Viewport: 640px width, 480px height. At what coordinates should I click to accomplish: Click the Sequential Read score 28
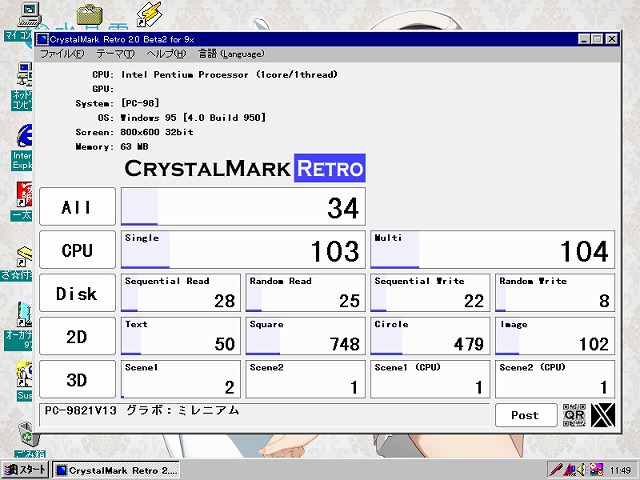(180, 293)
